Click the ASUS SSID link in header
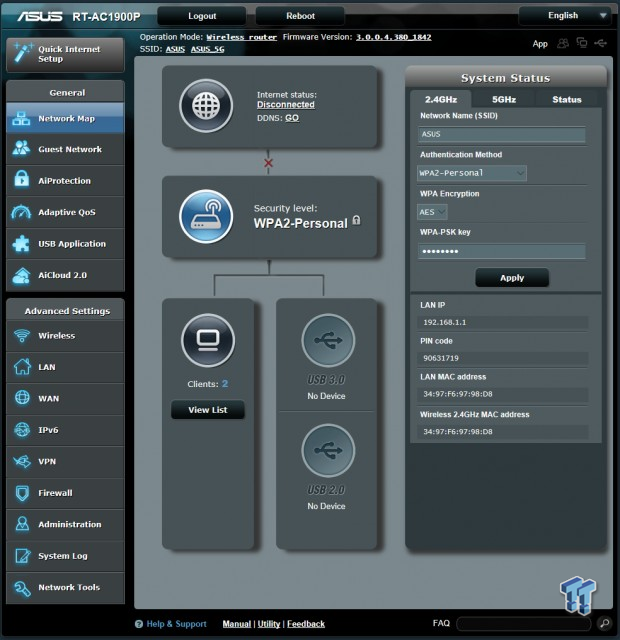 175,49
